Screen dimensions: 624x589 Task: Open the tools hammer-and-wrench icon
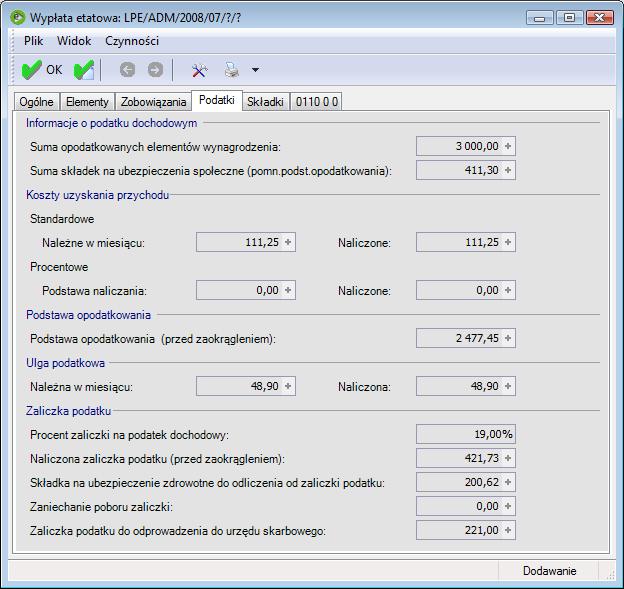200,70
